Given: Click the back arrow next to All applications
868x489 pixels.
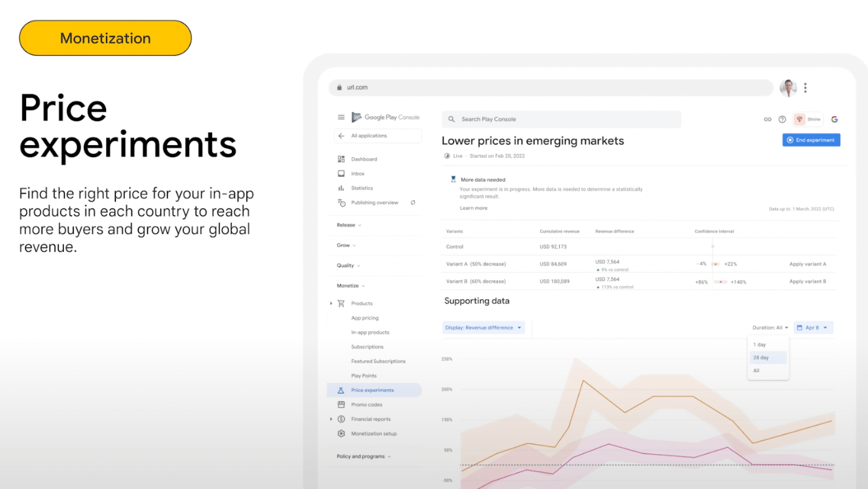Looking at the screenshot, I should pos(341,136).
